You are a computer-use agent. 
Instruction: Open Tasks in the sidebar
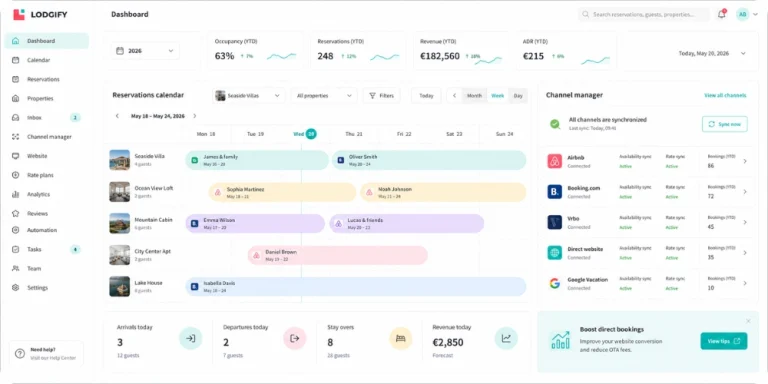click(47, 249)
